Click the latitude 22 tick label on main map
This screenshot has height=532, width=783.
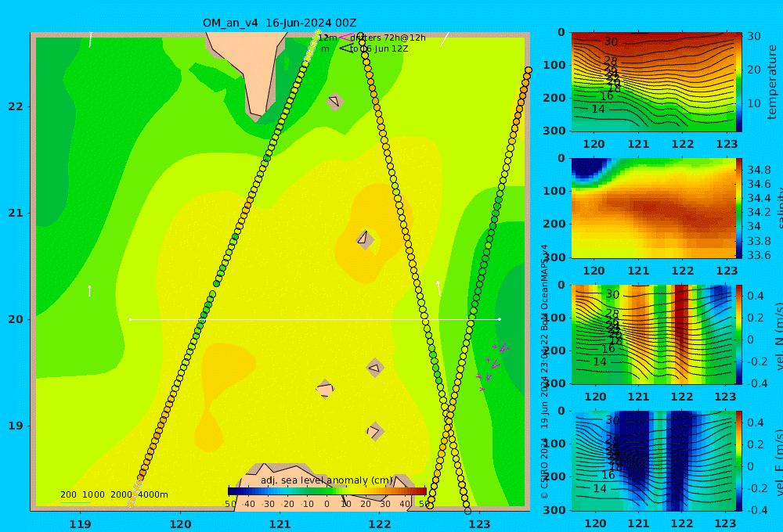coord(16,106)
